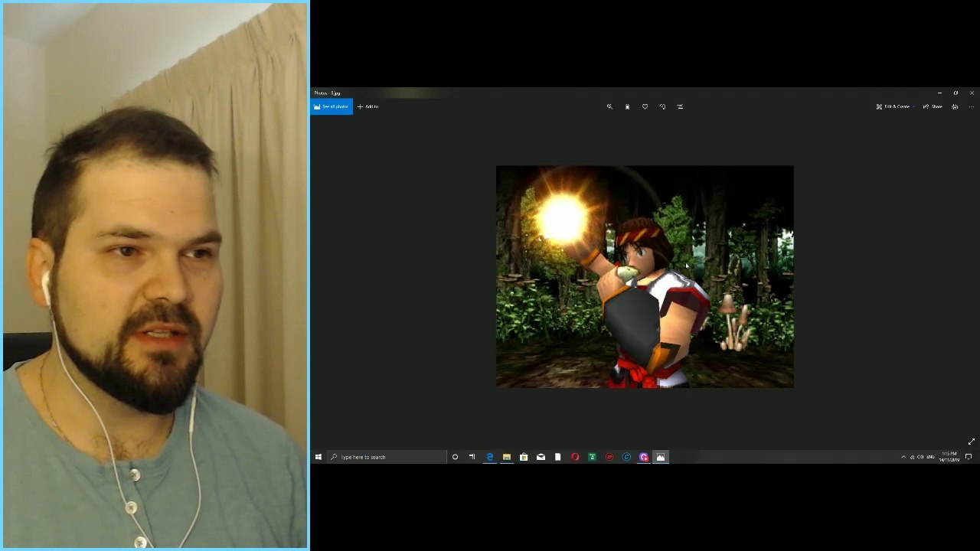
Task: Open the Windows Start menu
Action: (x=318, y=457)
